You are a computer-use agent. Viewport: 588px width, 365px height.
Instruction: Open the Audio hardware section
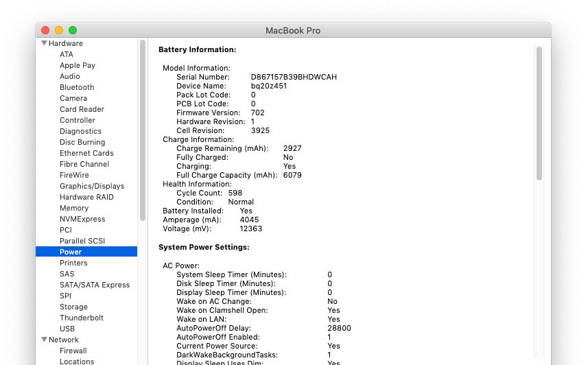coord(70,76)
